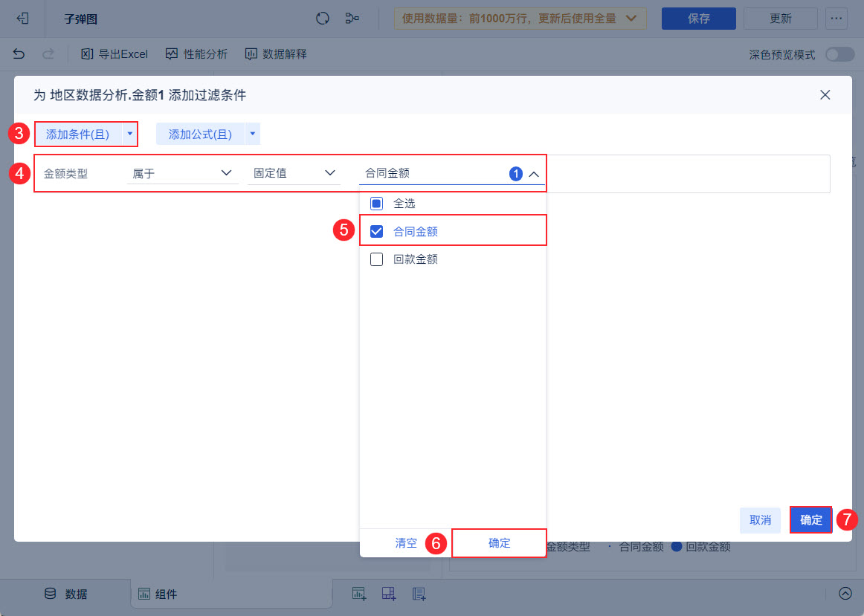Click the redo arrow icon

point(48,54)
